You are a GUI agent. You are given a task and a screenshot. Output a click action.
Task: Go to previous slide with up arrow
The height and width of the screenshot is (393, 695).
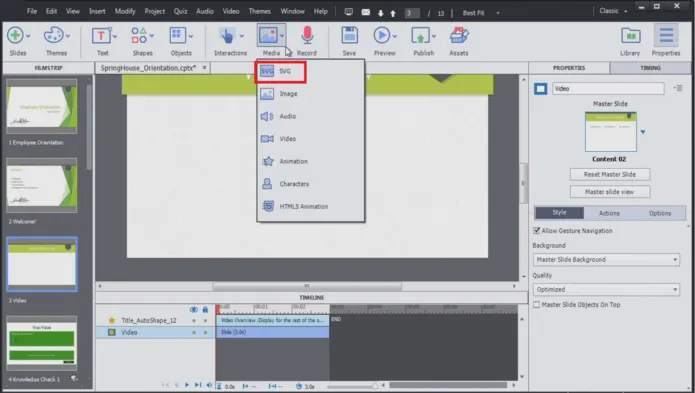pyautogui.click(x=393, y=13)
